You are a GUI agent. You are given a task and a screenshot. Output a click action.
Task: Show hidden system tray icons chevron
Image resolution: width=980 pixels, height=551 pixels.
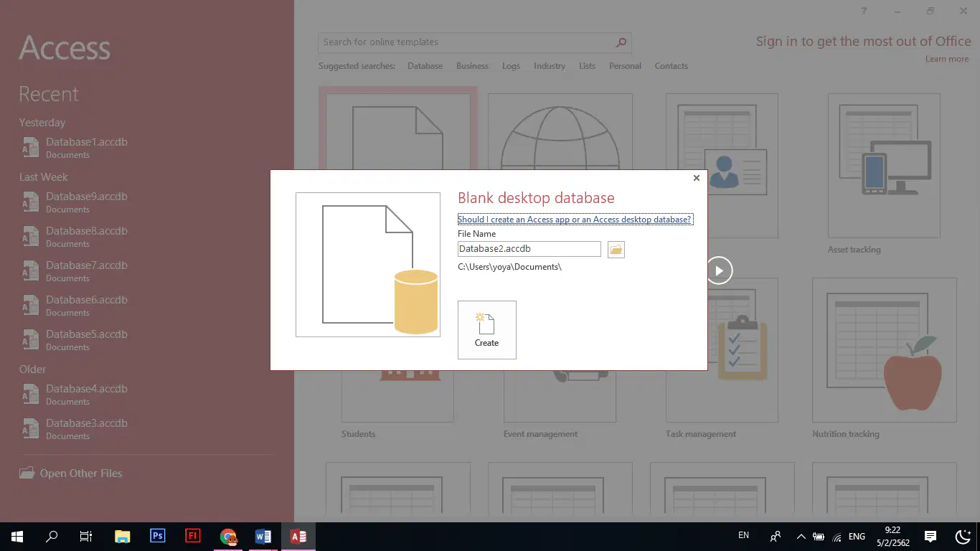[x=801, y=537]
